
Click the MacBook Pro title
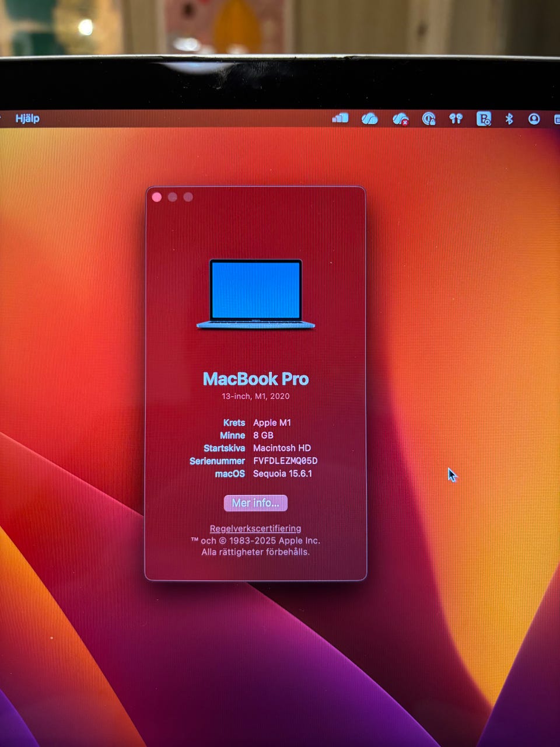(x=256, y=379)
